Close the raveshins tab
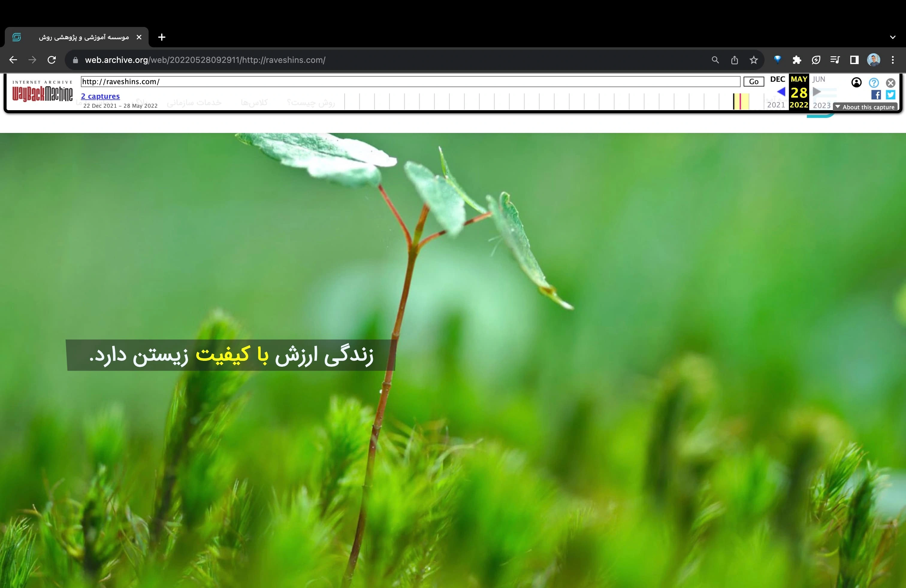 click(139, 37)
